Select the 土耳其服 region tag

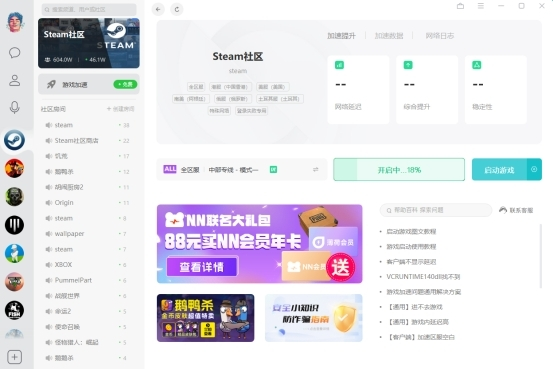(x=280, y=99)
